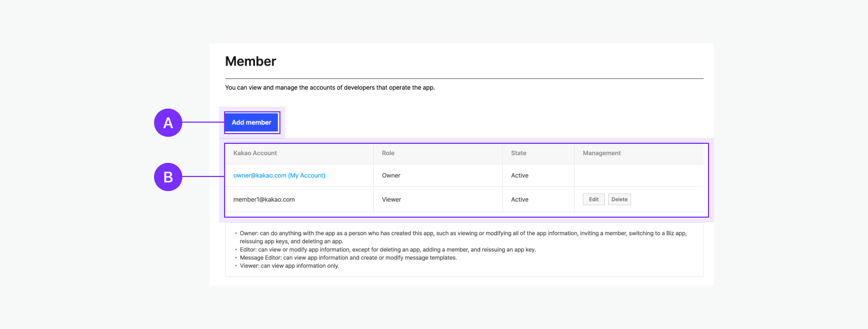868x329 pixels.
Task: Select the owner's Active state cell
Action: tap(520, 175)
